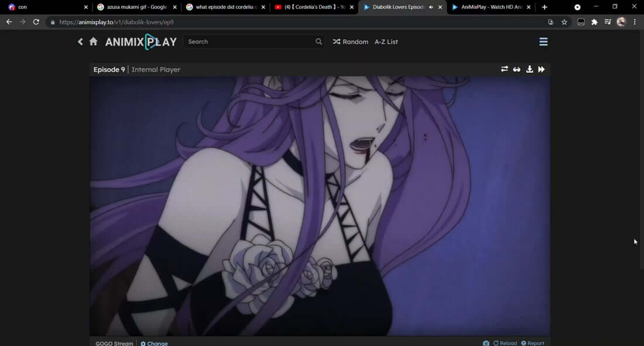Click the swap player arrows icon
This screenshot has width=644, height=346.
pyautogui.click(x=504, y=69)
